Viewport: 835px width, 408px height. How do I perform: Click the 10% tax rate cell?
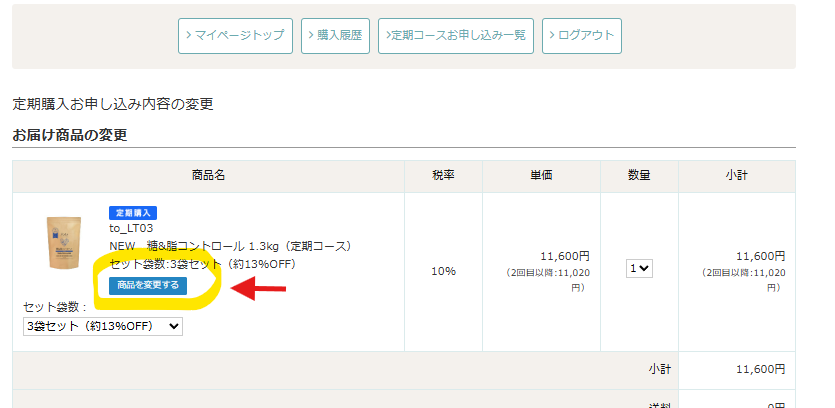[x=443, y=271]
